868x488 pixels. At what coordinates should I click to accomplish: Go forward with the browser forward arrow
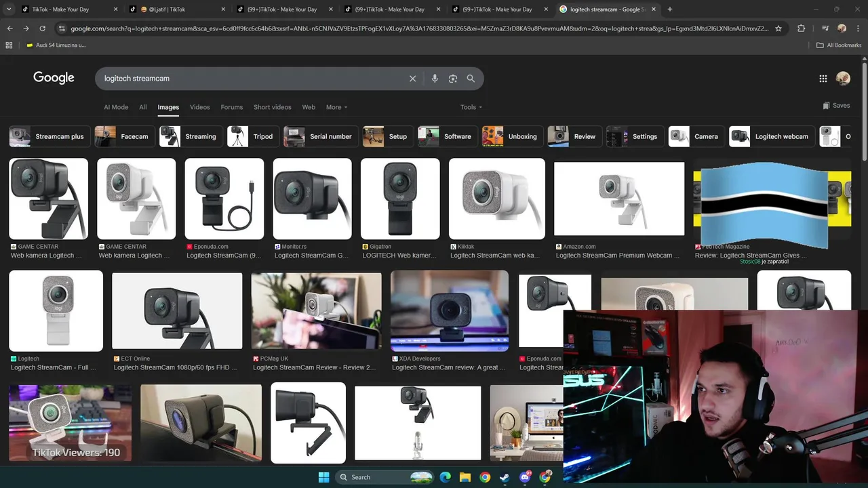point(26,28)
